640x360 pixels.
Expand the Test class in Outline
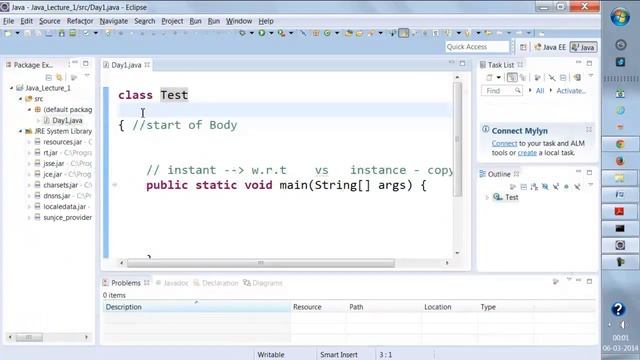coord(487,197)
